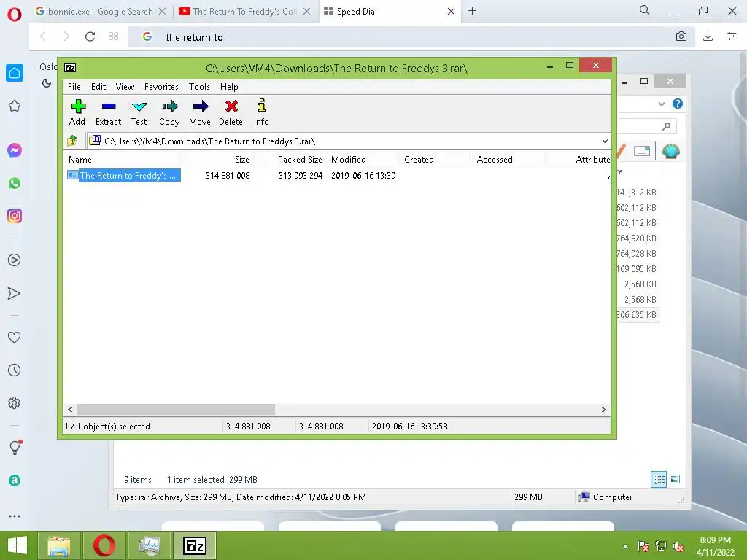The width and height of the screenshot is (747, 560).
Task: Switch Explorer to large icons view
Action: tap(675, 480)
